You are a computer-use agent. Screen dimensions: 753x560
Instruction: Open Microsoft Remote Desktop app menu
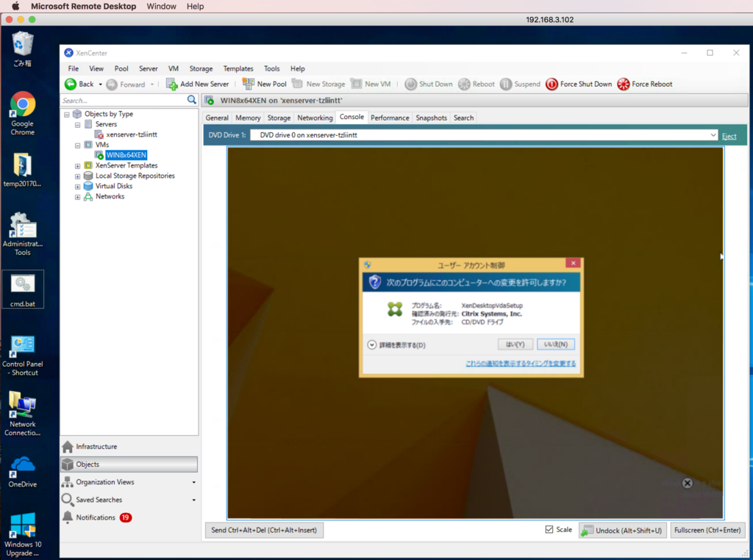pyautogui.click(x=84, y=6)
